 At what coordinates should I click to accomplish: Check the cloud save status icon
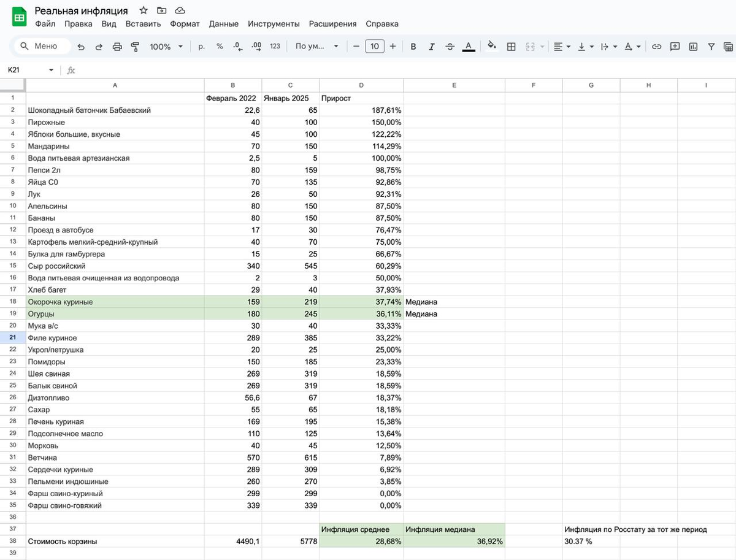coord(180,10)
